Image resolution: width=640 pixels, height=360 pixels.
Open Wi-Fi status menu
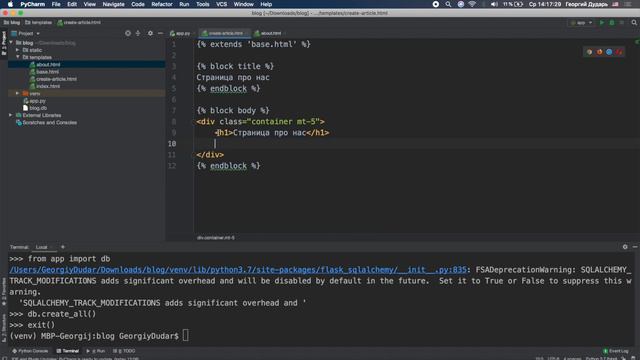click(x=472, y=4)
